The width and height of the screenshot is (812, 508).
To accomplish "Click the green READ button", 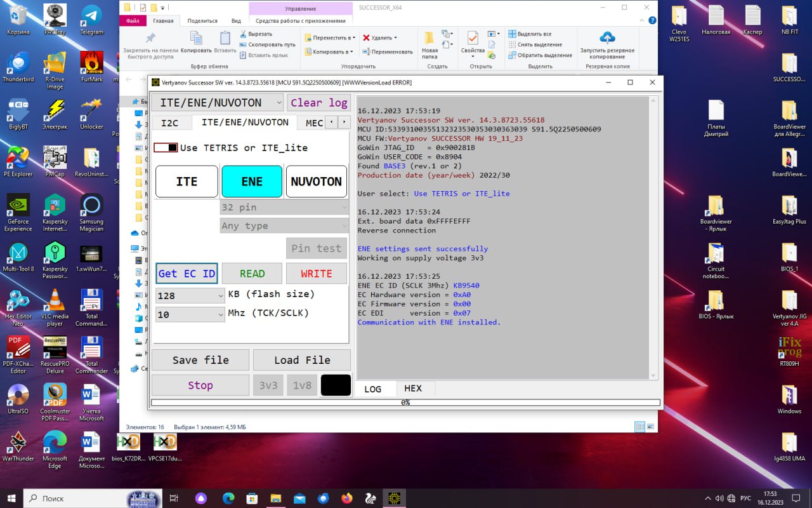I will click(x=252, y=274).
